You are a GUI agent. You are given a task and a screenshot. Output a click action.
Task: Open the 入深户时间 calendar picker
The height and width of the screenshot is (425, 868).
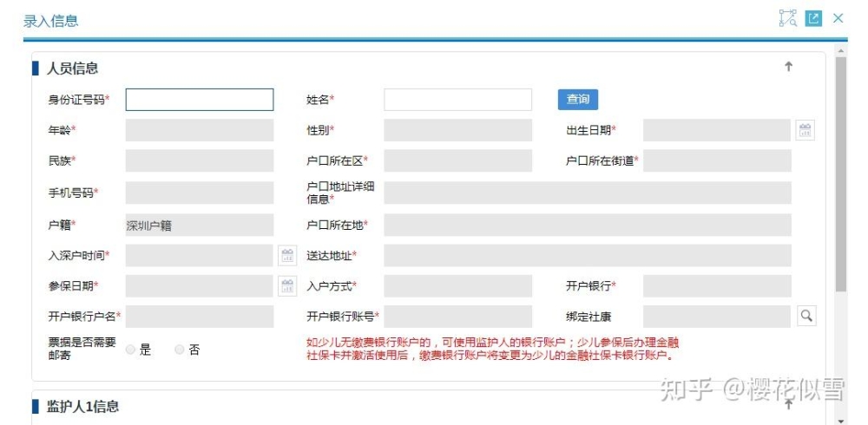tap(287, 255)
